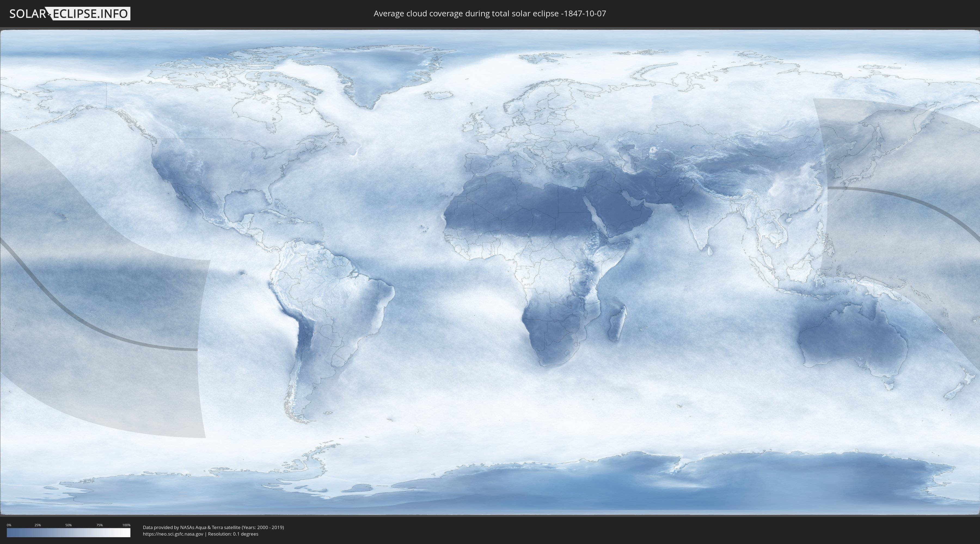980x544 pixels.
Task: Click the world cloud coverage map image
Action: [490, 272]
